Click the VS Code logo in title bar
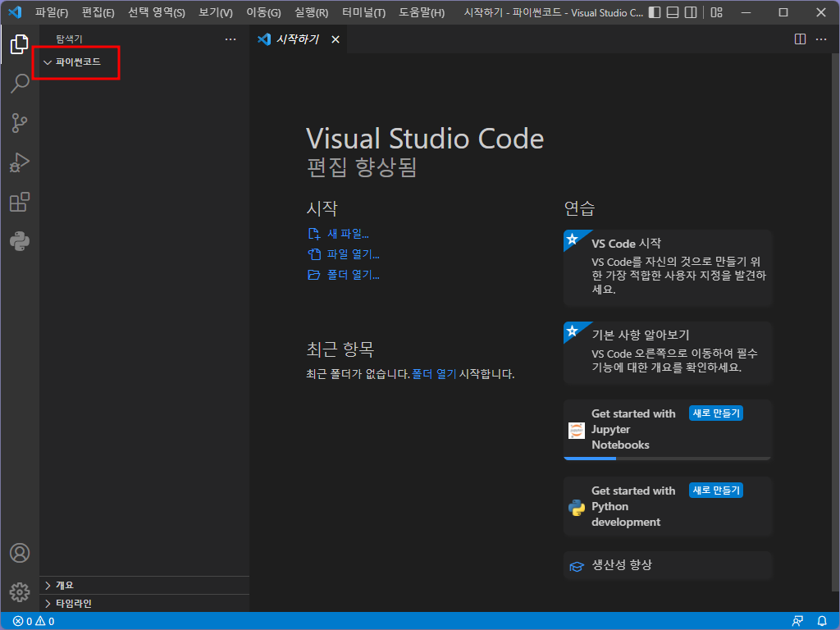 pyautogui.click(x=15, y=11)
